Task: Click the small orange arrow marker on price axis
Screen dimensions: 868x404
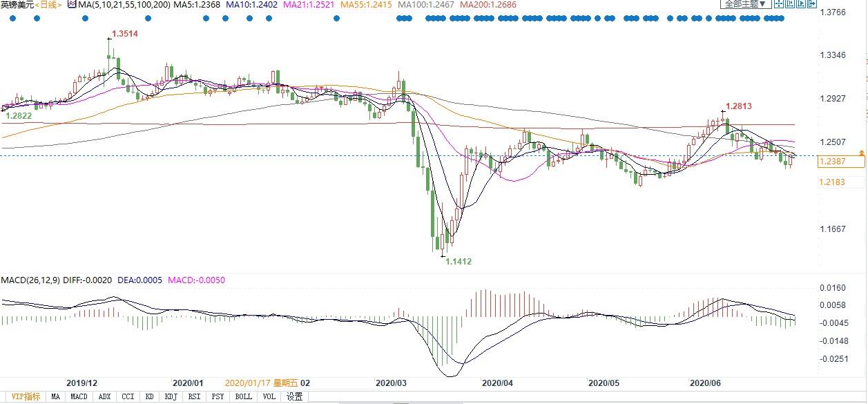Action: tap(860, 151)
